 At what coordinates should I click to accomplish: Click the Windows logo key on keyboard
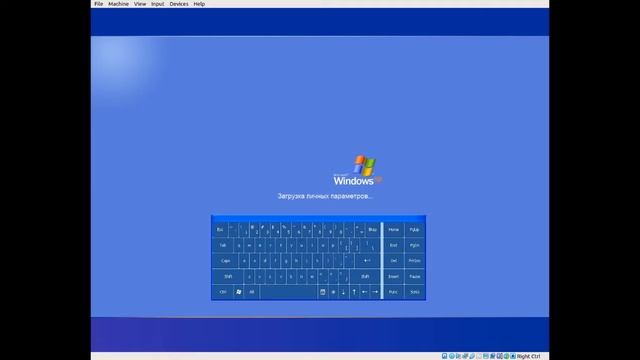click(238, 292)
